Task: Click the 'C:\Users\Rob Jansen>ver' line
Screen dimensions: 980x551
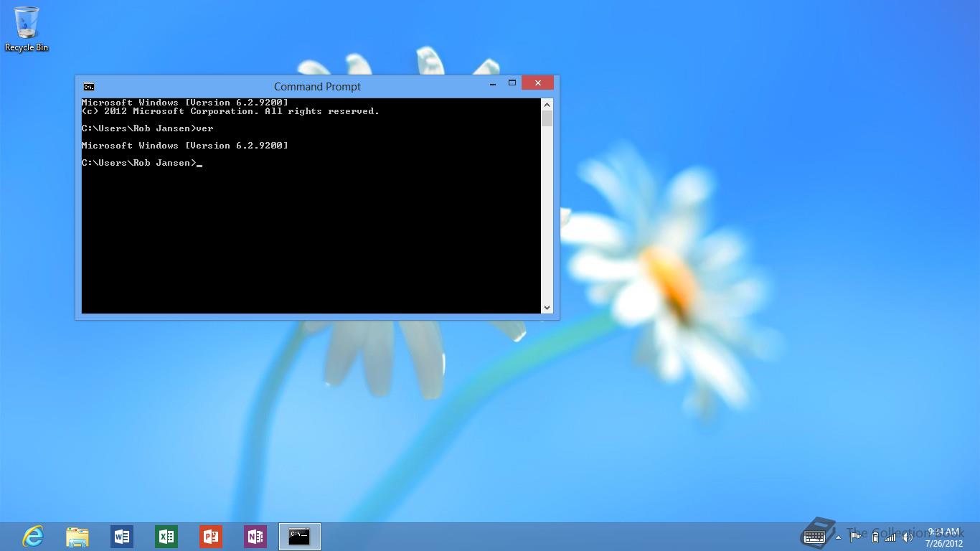Action: click(148, 128)
